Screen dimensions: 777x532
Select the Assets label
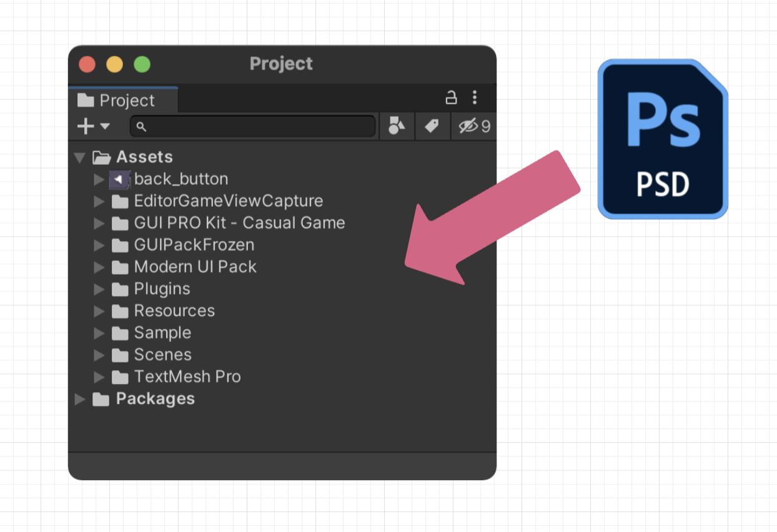click(144, 157)
